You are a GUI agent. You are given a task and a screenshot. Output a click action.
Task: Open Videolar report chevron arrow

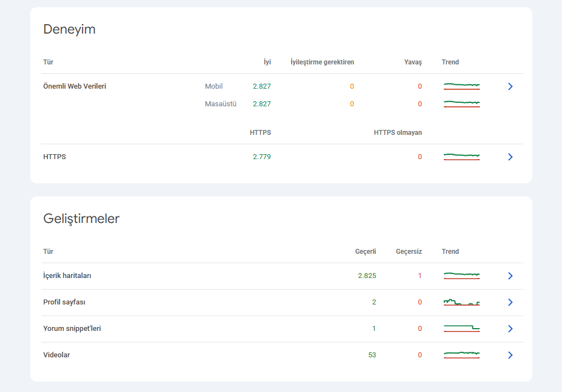pos(510,355)
